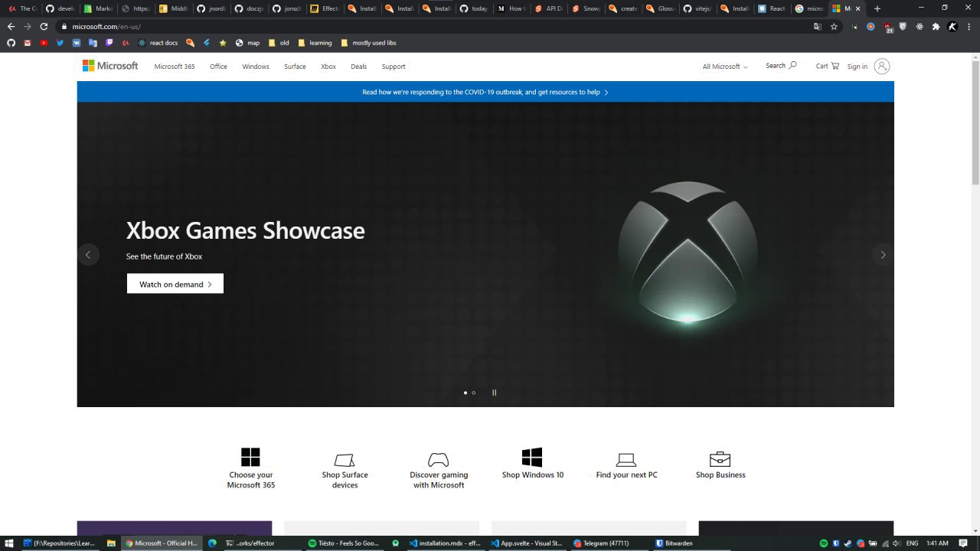The image size is (980, 551).
Task: Expand the old bookmarks folder
Action: click(x=279, y=43)
